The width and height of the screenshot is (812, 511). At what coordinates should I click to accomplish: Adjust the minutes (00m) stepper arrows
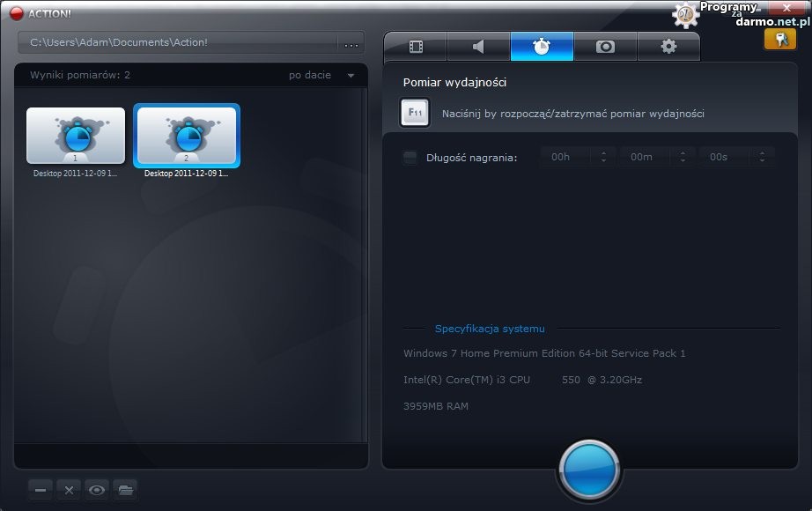point(682,157)
